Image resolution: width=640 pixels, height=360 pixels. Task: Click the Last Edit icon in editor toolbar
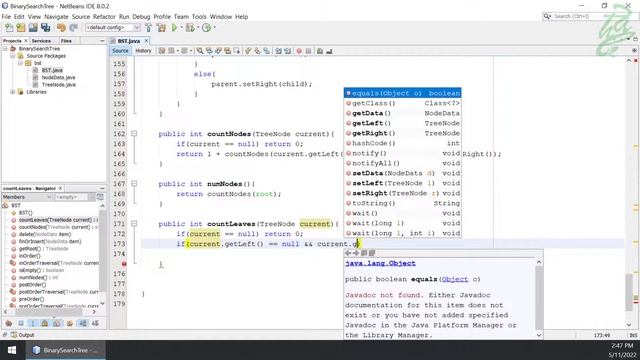pyautogui.click(x=162, y=51)
